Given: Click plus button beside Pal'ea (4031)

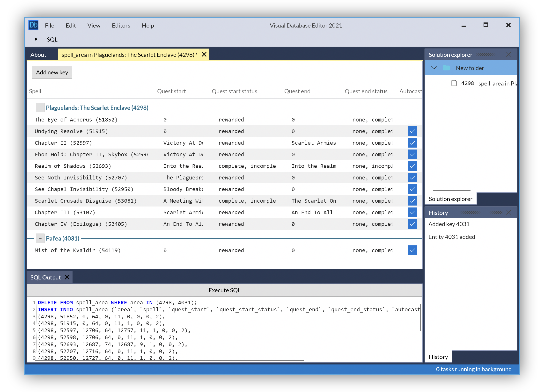Looking at the screenshot, I should 40,238.
